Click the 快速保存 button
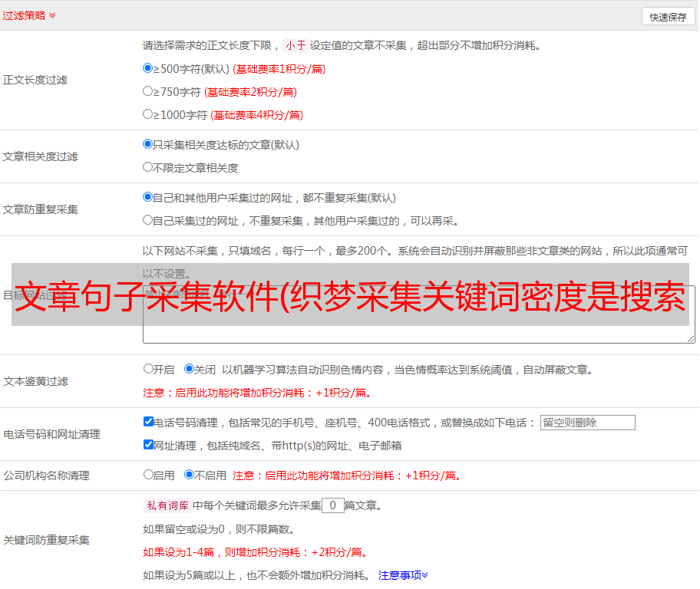Viewport: 700px width, 589px height. pyautogui.click(x=668, y=17)
